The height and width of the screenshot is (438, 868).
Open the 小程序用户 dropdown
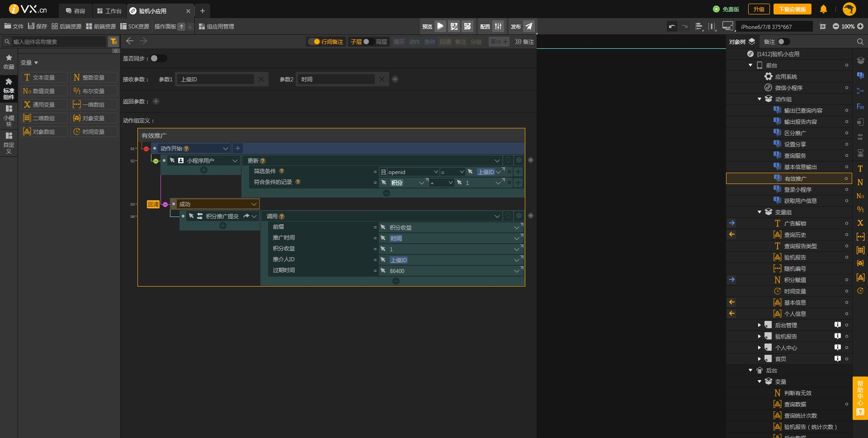point(235,160)
